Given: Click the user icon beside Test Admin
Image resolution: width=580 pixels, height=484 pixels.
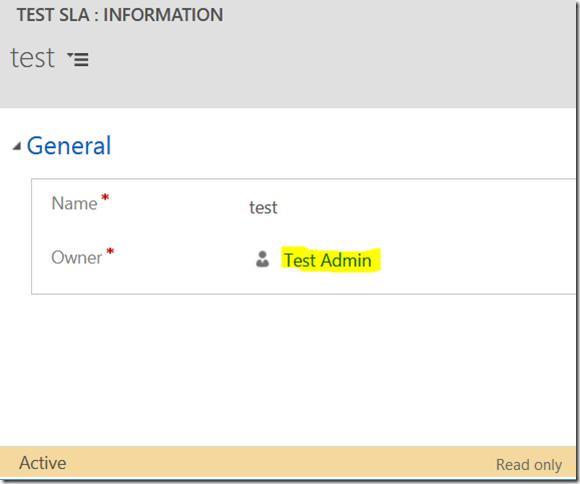Looking at the screenshot, I should [263, 259].
